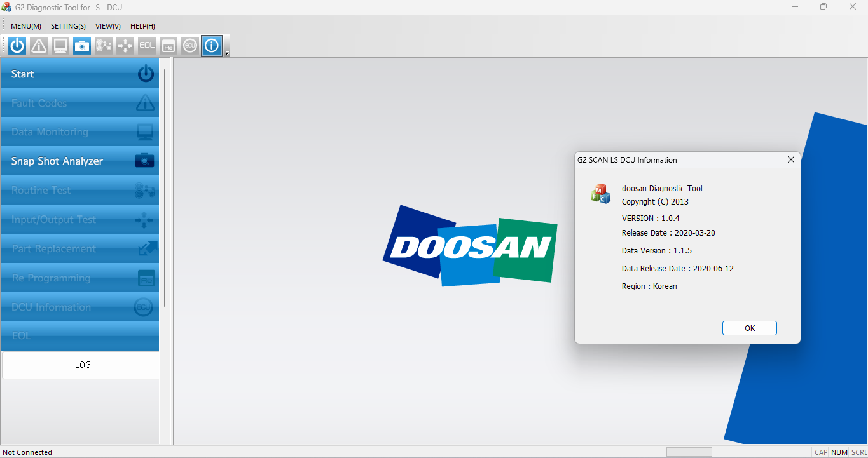Select Part Replacement in the sidebar
The width and height of the screenshot is (868, 458).
click(x=80, y=249)
